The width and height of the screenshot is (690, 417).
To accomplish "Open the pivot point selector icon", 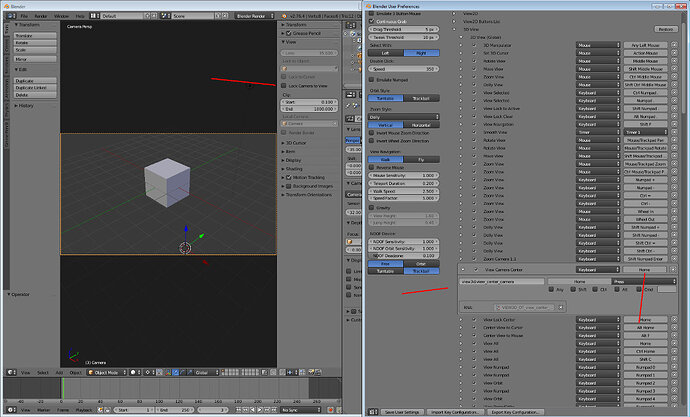I will click(148, 373).
